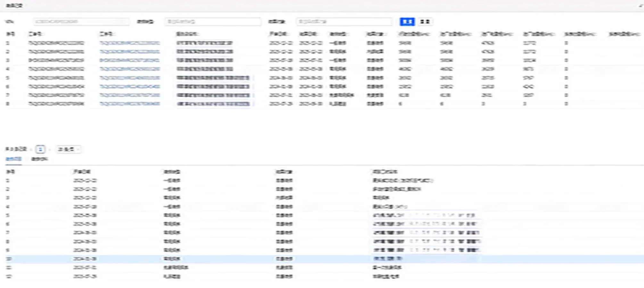Select the active first tab above the lower table
The height and width of the screenshot is (288, 644).
[x=13, y=159]
